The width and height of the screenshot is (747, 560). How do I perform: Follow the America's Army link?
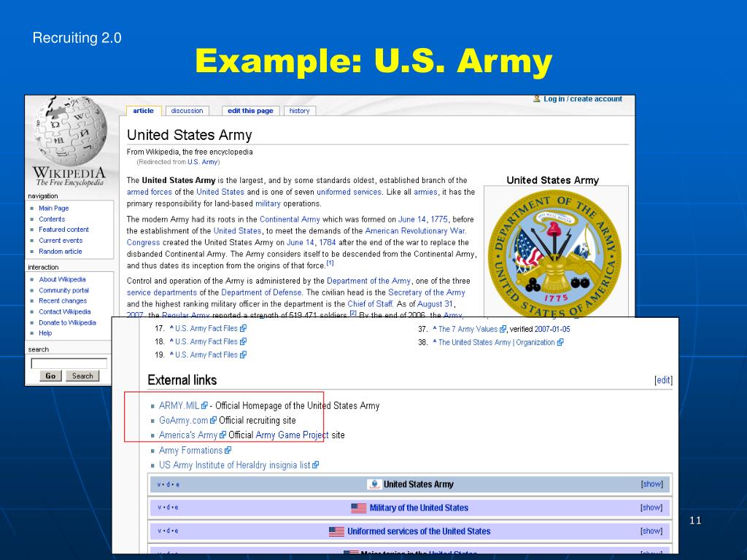[x=188, y=435]
